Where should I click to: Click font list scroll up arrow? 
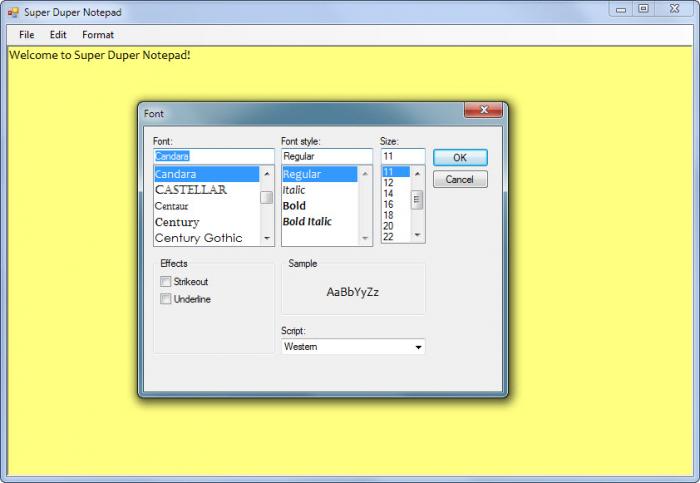[x=267, y=173]
